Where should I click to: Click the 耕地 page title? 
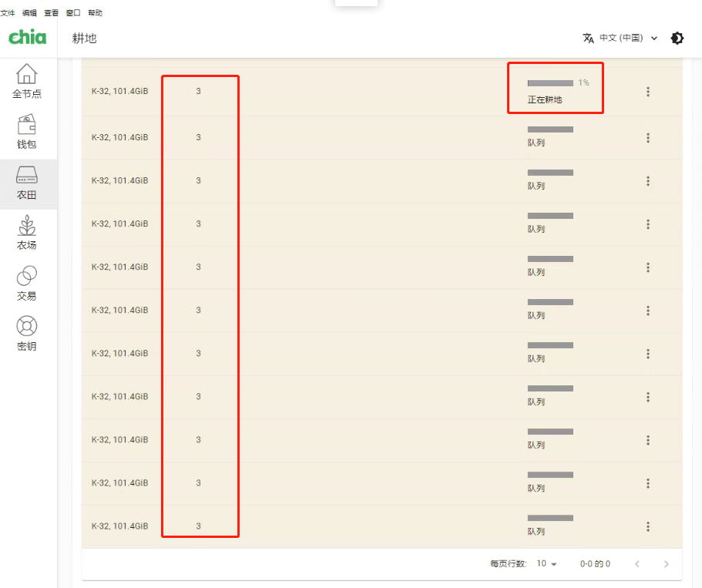point(84,39)
